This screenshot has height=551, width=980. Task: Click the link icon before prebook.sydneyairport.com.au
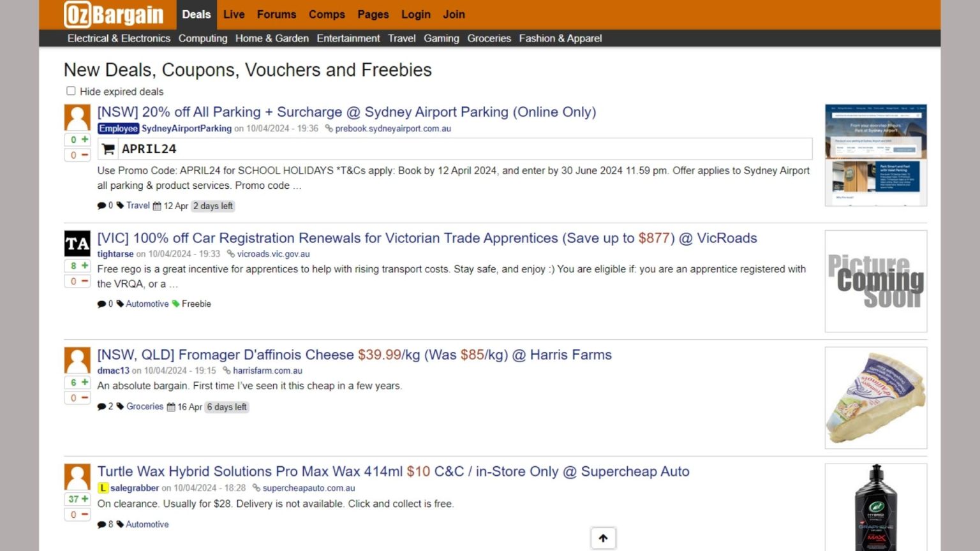tap(328, 128)
